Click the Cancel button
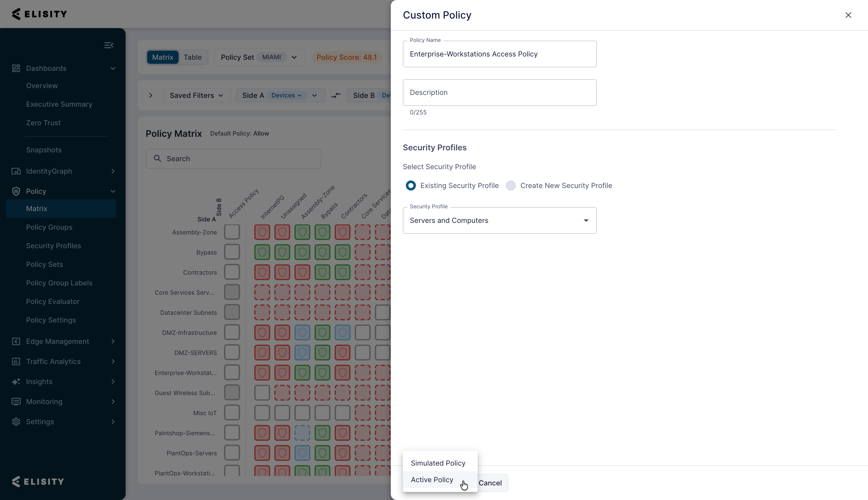This screenshot has width=868, height=500. (490, 483)
